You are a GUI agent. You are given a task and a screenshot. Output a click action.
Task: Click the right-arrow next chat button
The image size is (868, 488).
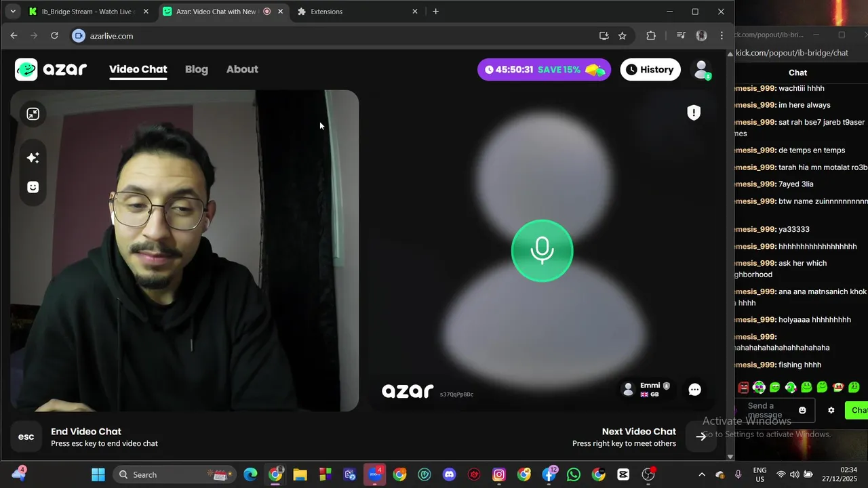pyautogui.click(x=701, y=436)
